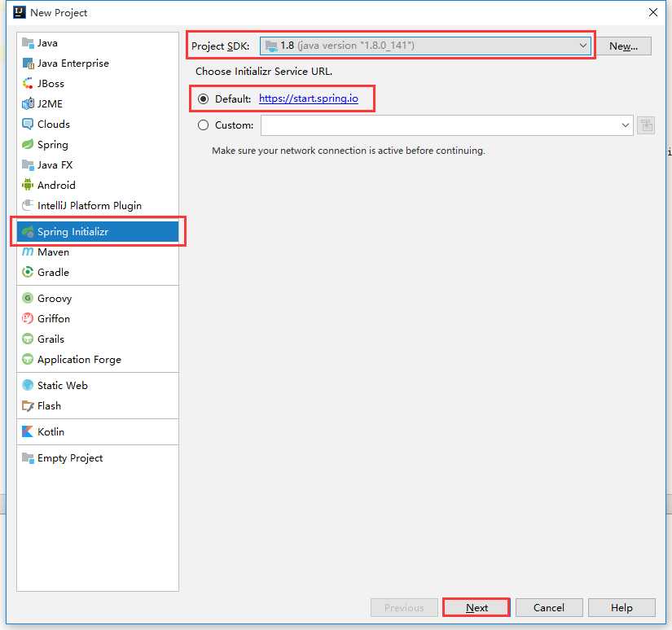This screenshot has width=672, height=630.
Task: Select Static Web label
Action: (63, 386)
